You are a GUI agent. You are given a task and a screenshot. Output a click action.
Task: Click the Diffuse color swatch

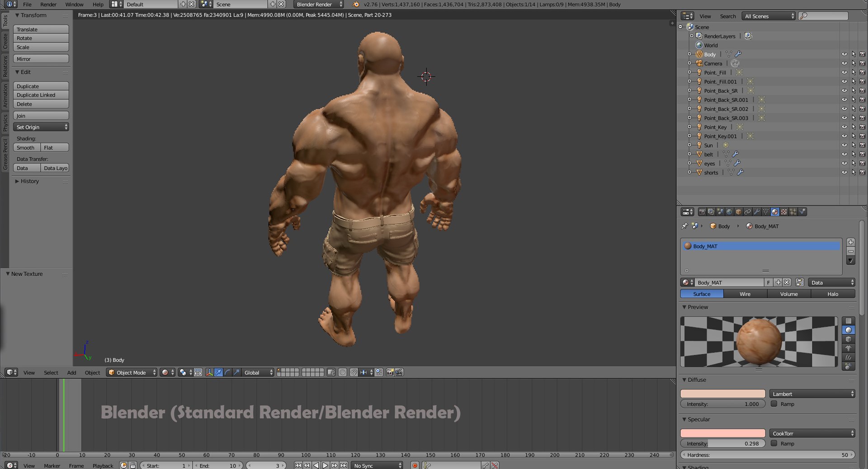[723, 394]
